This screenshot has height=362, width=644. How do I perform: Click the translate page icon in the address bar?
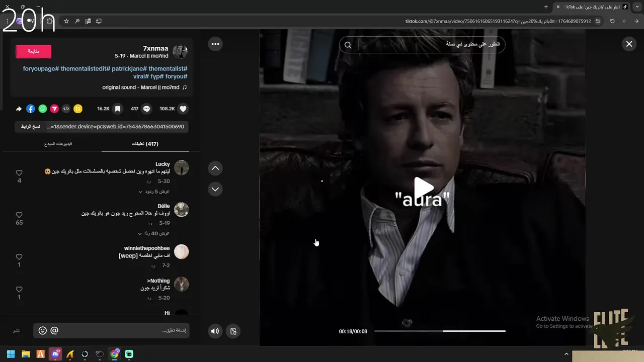[88, 21]
